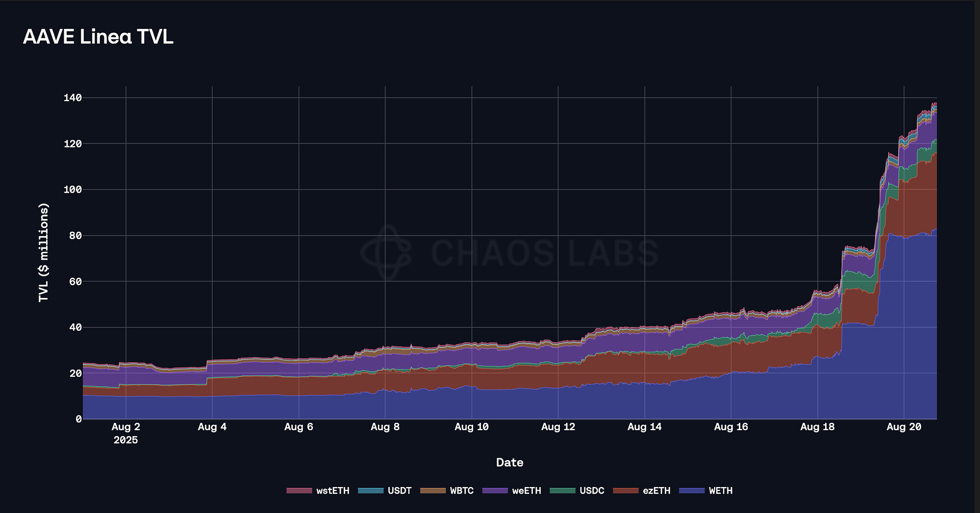Click the TVL ($ millions) y-axis title
Viewport: 980px width, 513px height.
44,252
